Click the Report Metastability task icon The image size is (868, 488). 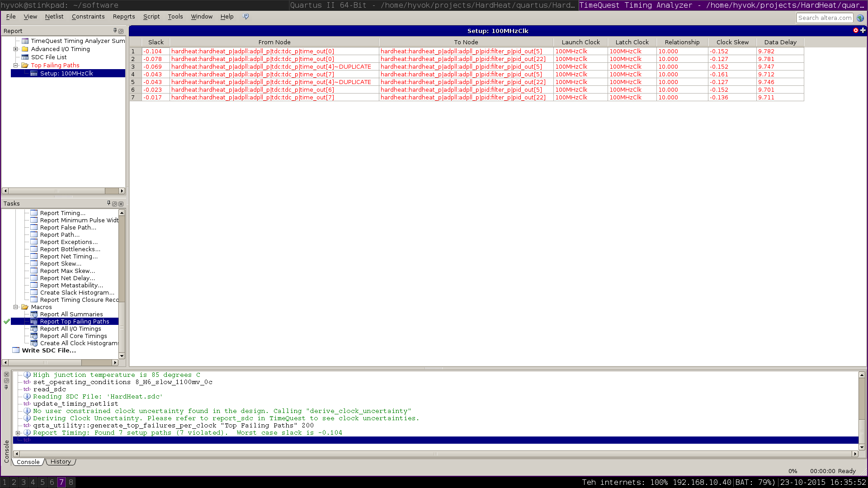[x=34, y=285]
